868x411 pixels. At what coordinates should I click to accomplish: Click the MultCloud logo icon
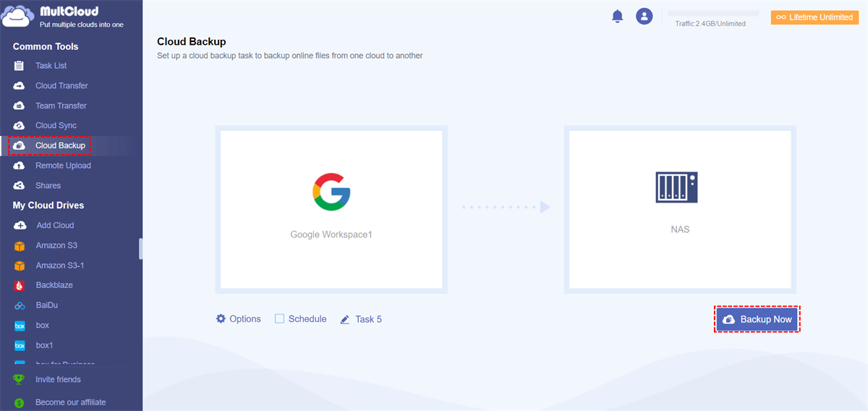coord(19,17)
